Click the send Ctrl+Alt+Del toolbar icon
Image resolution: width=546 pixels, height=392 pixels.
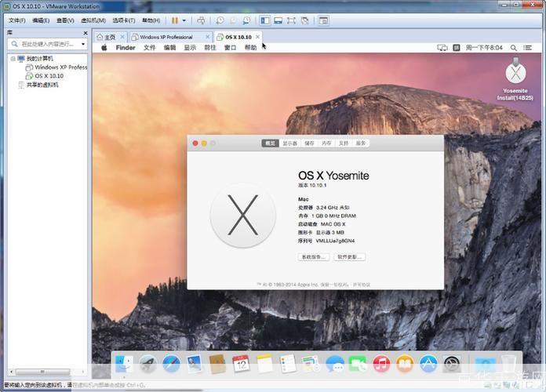(x=201, y=20)
